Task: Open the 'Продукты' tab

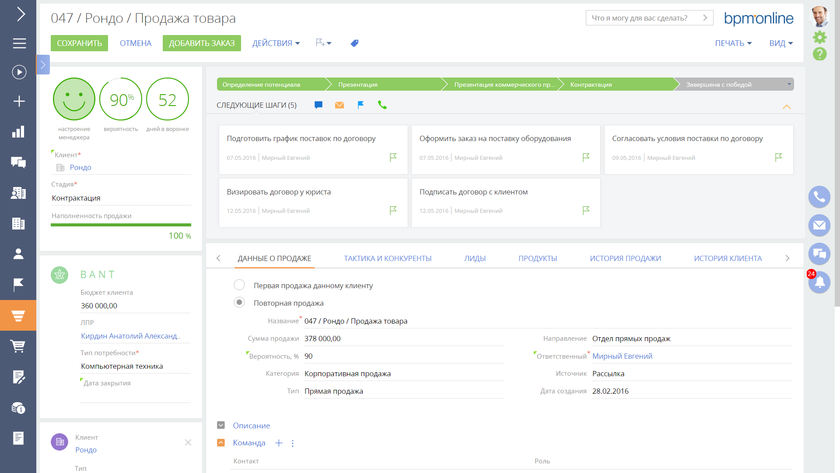Action: pos(538,258)
